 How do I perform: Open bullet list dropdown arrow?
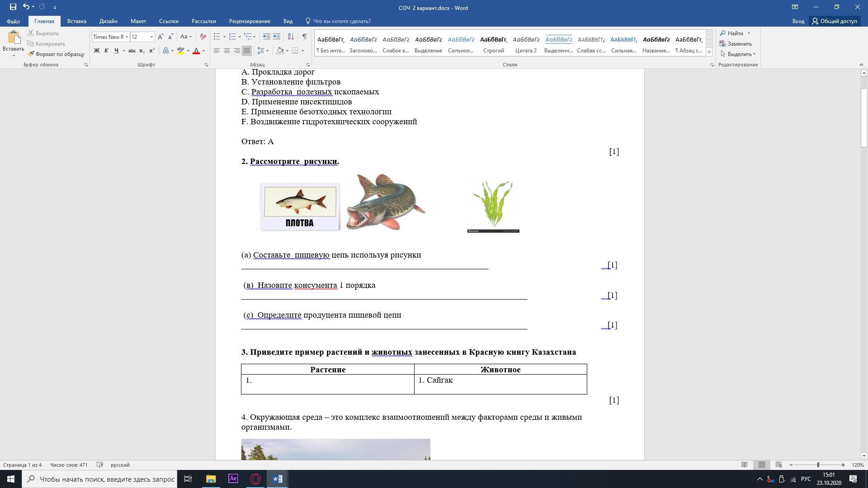point(224,37)
